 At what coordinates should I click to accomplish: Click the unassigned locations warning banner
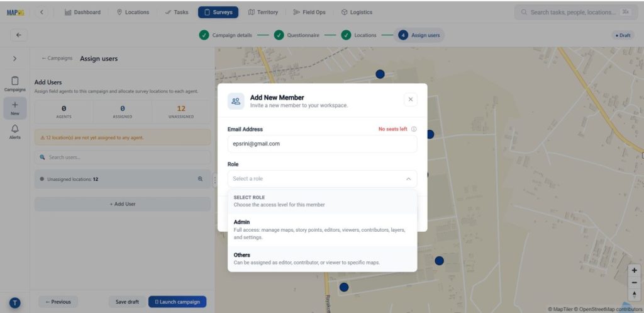point(123,137)
